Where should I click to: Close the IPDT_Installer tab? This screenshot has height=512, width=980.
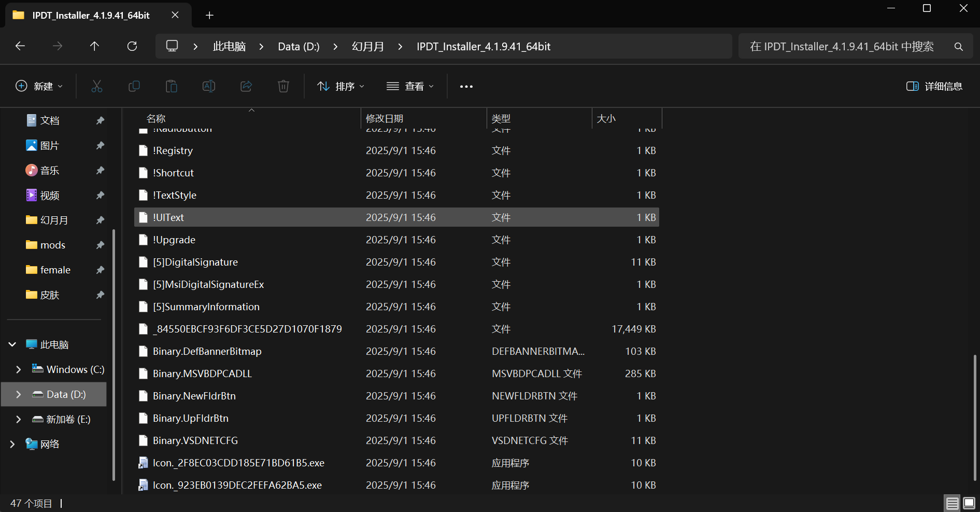(x=175, y=15)
